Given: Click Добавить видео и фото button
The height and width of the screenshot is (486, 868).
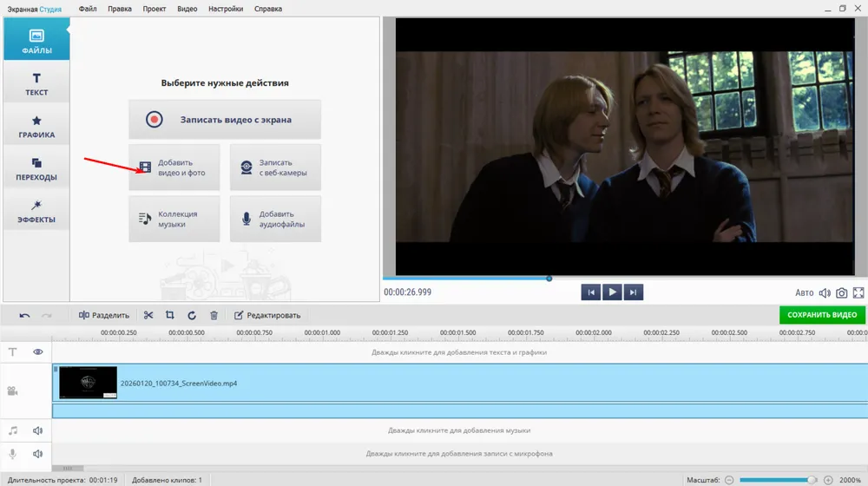Looking at the screenshot, I should click(x=174, y=167).
